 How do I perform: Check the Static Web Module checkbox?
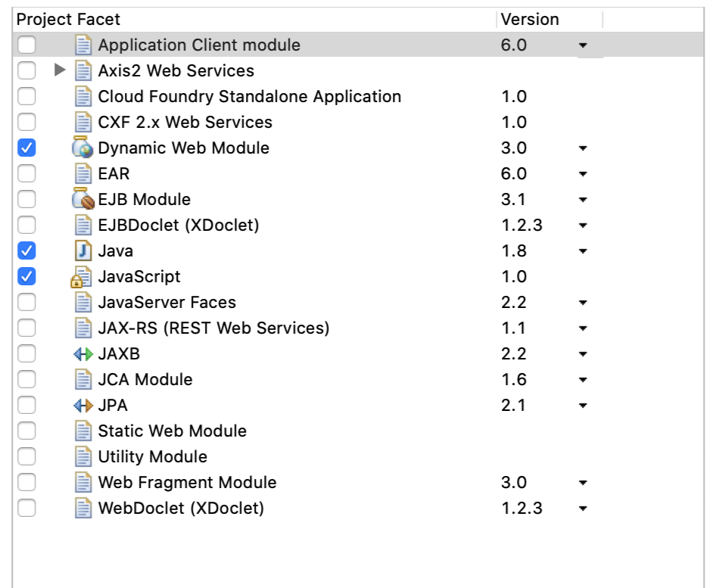[26, 431]
